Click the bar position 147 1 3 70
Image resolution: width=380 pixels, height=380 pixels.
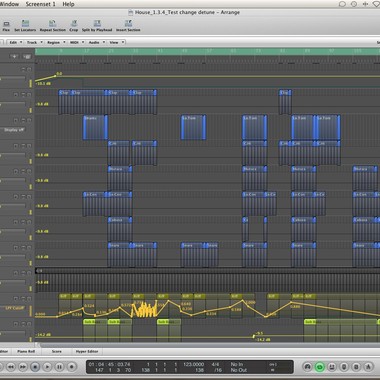point(112,370)
